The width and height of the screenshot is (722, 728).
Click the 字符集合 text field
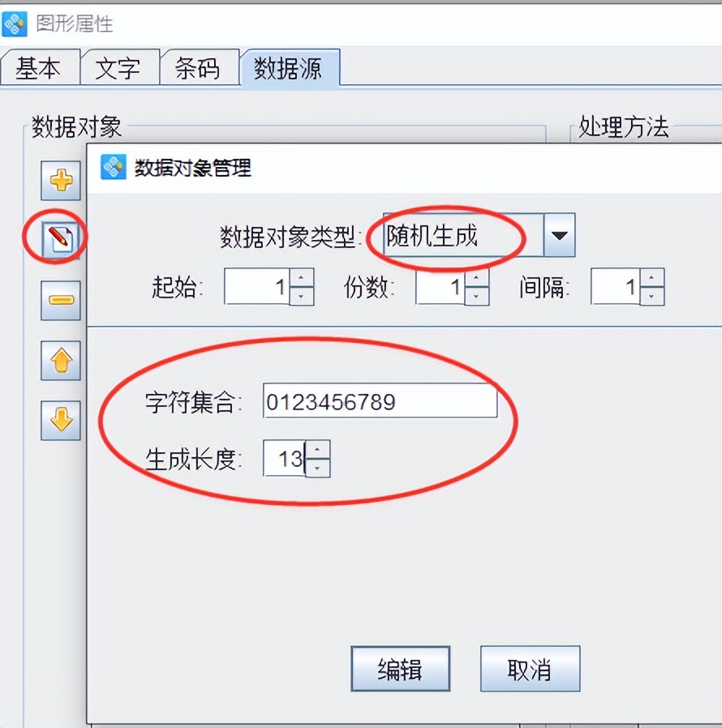coord(380,400)
